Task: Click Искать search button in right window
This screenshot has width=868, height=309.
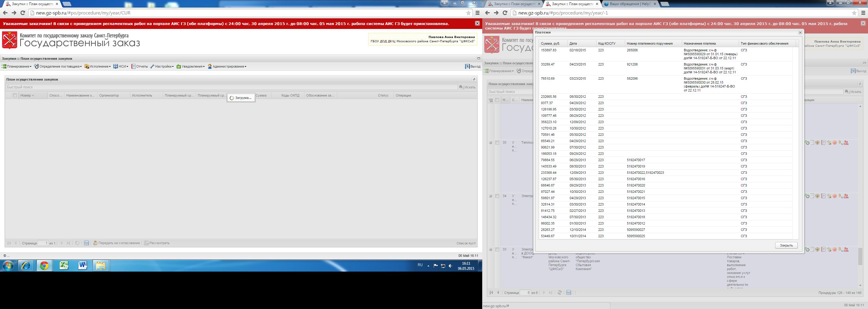Action: (853, 91)
